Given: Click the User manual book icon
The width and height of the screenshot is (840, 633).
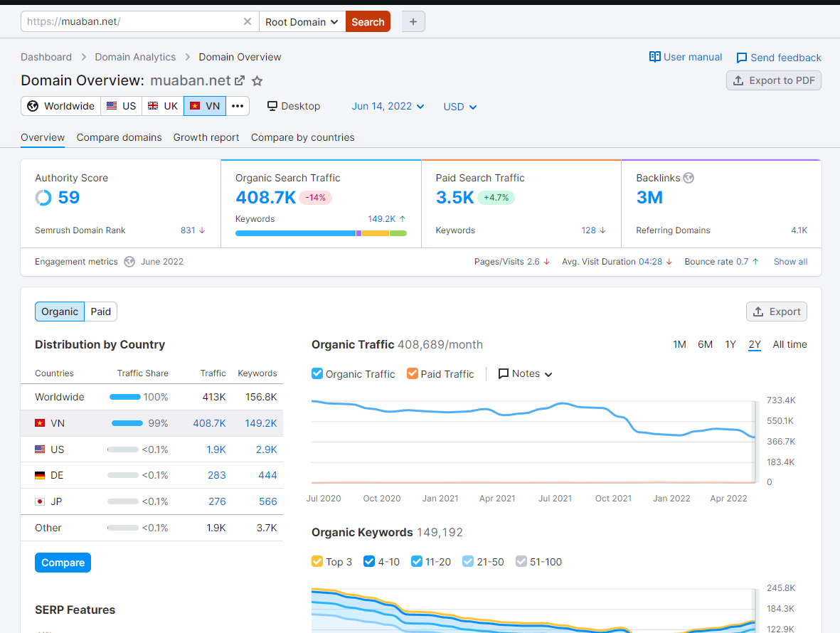Looking at the screenshot, I should pos(654,57).
